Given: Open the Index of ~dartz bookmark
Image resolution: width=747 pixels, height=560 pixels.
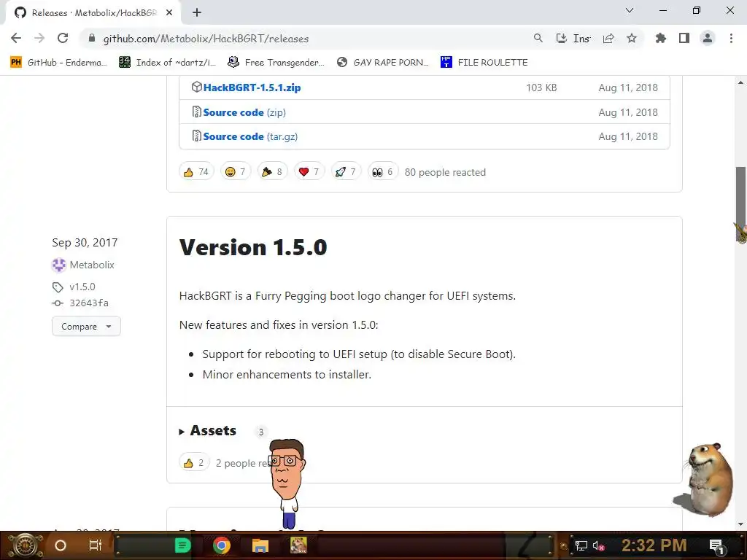Looking at the screenshot, I should 167,63.
